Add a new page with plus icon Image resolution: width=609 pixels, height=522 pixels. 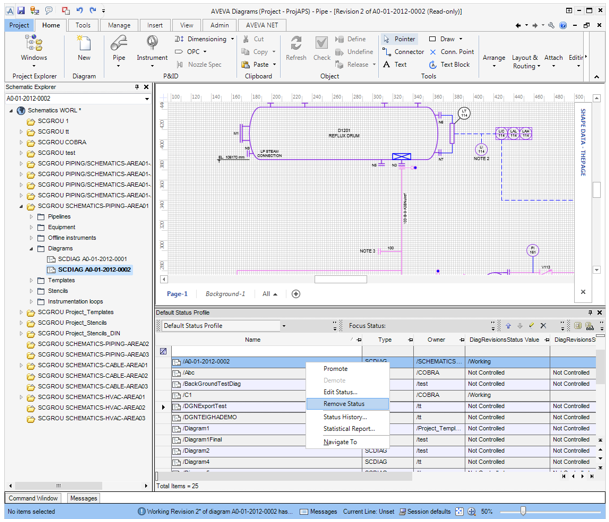[296, 294]
